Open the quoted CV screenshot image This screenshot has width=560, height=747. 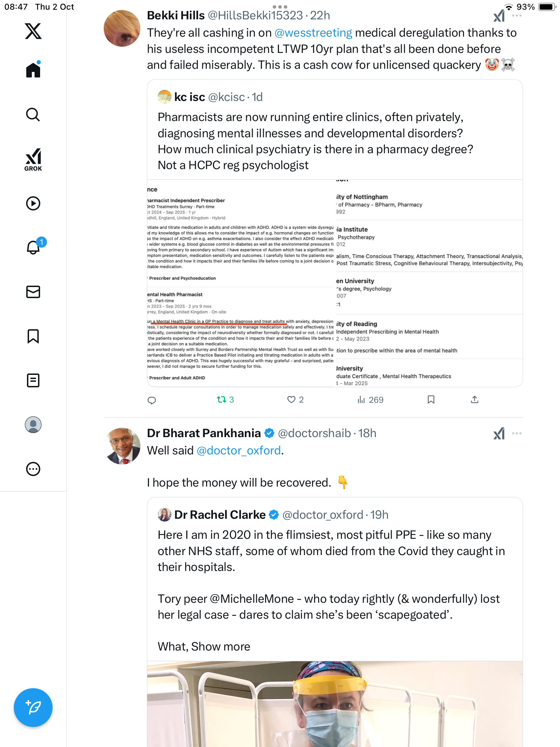[x=335, y=283]
